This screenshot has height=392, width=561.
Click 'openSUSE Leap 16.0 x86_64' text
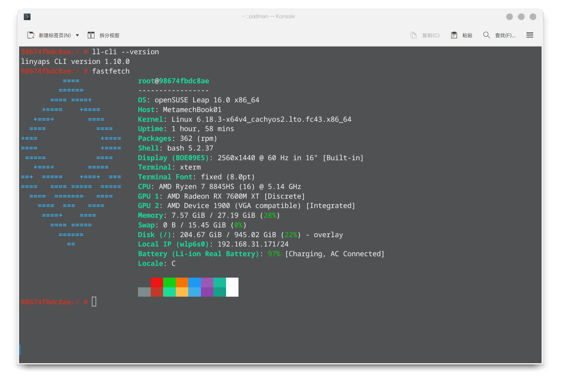coord(207,100)
